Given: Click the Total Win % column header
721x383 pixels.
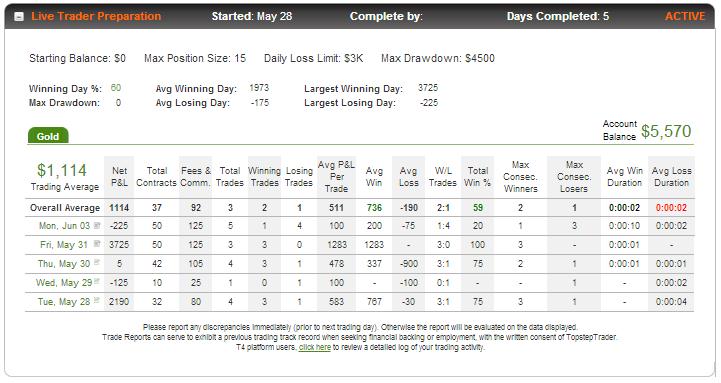Looking at the screenshot, I should click(x=478, y=177).
